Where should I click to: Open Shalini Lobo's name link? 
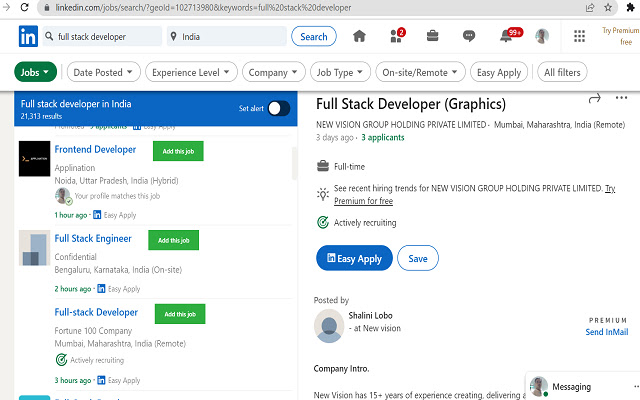tap(370, 316)
